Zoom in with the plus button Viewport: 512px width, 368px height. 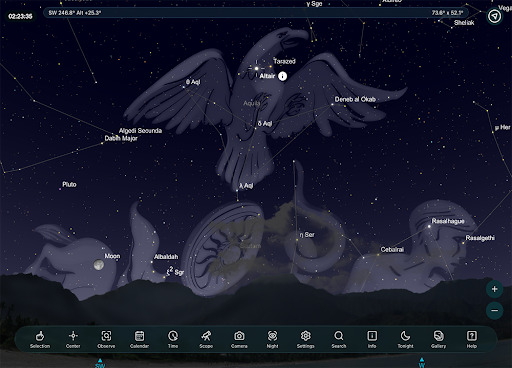494,289
